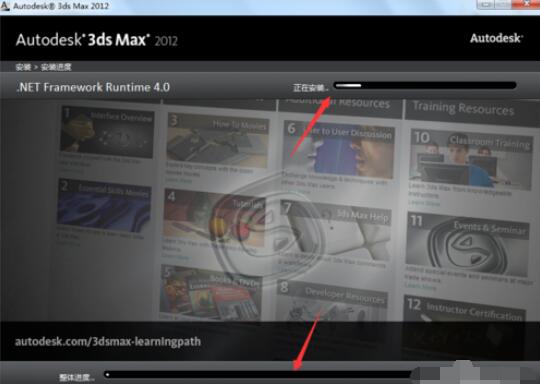Minimize the 3ds Max installer window

click(x=486, y=4)
